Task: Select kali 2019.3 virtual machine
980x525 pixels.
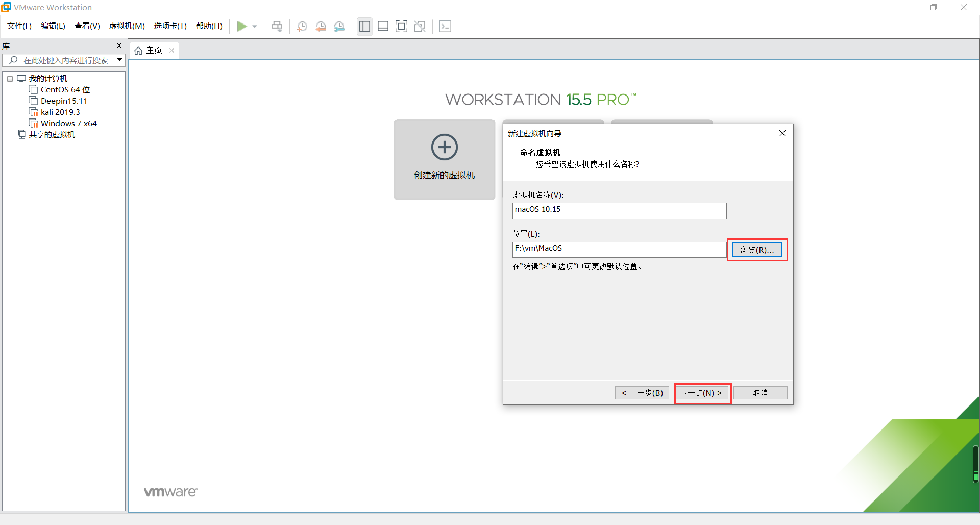Action: point(60,112)
